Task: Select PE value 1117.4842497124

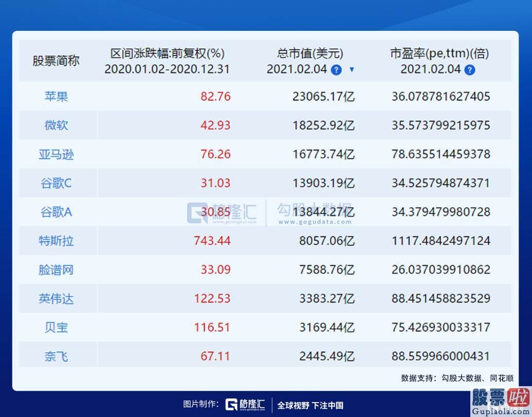Action: pyautogui.click(x=441, y=241)
